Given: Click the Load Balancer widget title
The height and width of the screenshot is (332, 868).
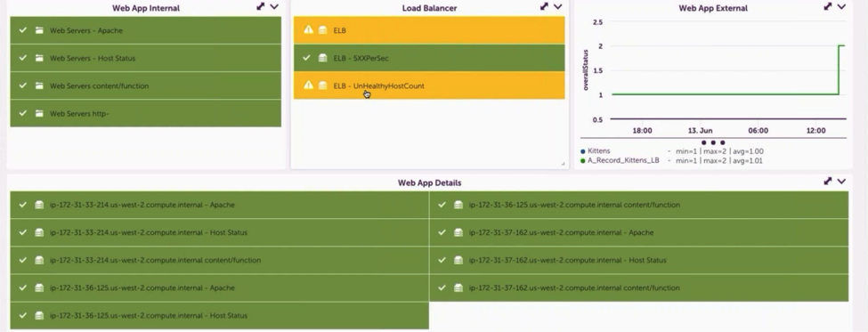Looking at the screenshot, I should coord(430,8).
